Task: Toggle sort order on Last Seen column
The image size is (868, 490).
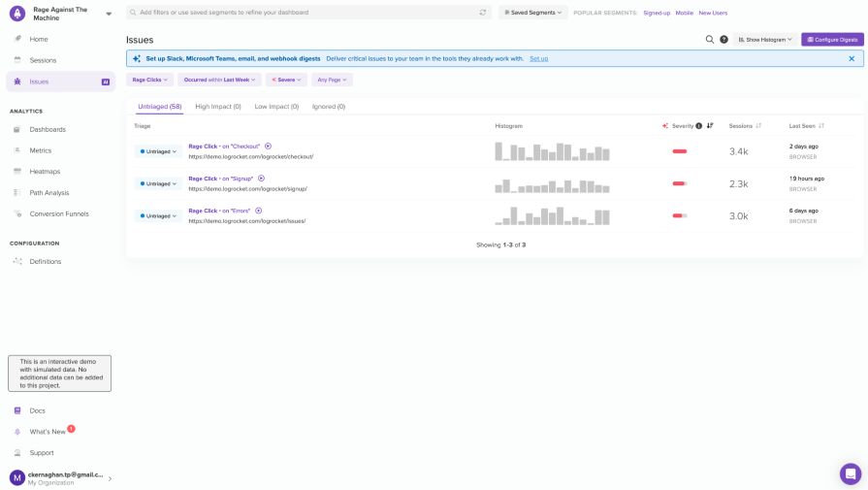Action: [821, 126]
